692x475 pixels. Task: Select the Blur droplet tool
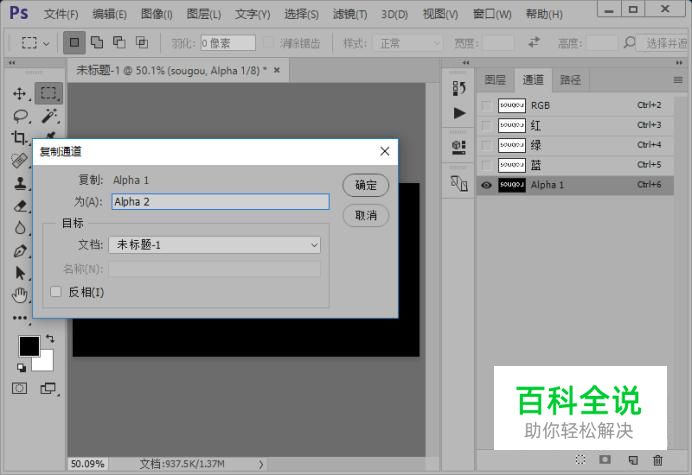(x=19, y=228)
